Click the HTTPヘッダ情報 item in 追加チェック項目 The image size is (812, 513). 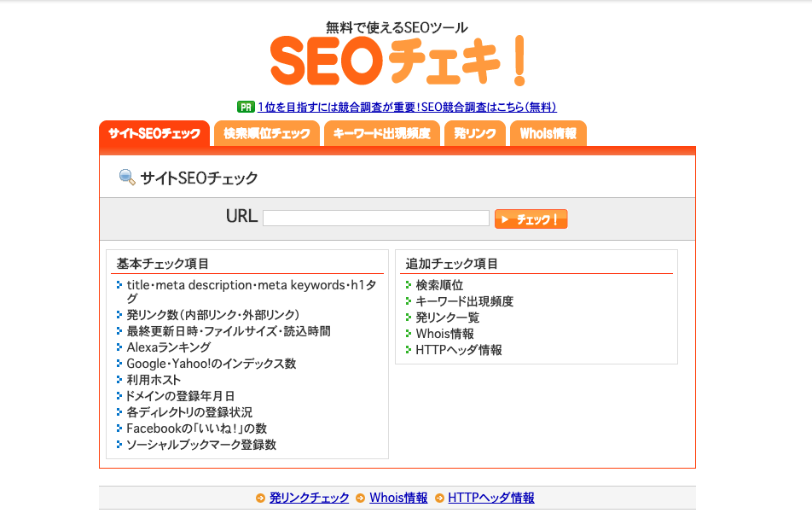point(459,350)
